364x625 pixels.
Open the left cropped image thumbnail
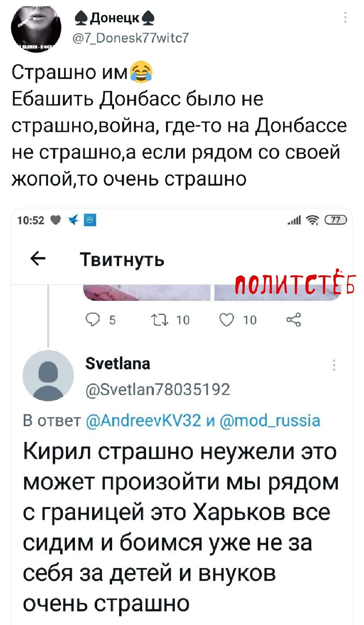[x=147, y=293]
